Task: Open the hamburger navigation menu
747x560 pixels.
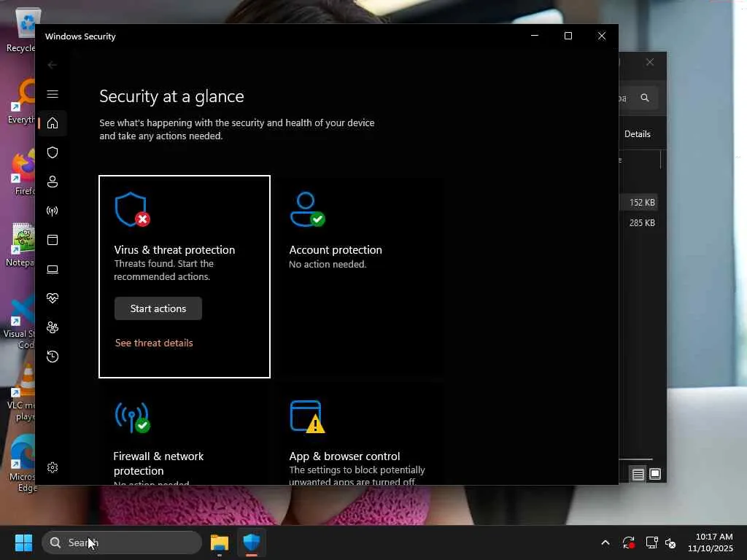Action: (x=53, y=94)
